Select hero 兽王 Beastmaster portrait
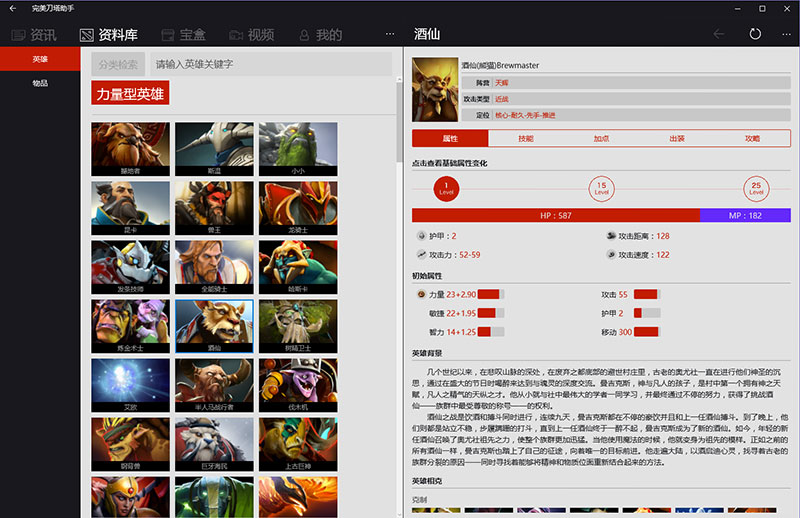The height and width of the screenshot is (518, 800). click(x=214, y=208)
